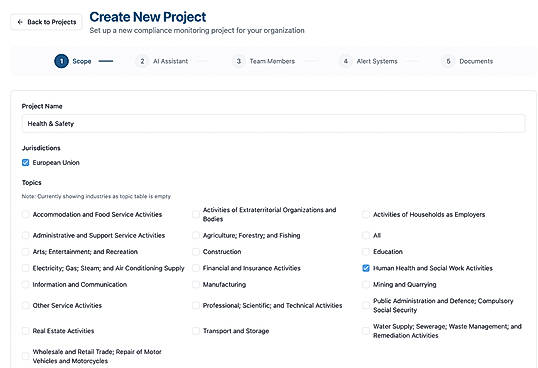
Task: Check Real Estate Activities
Action: click(x=25, y=331)
